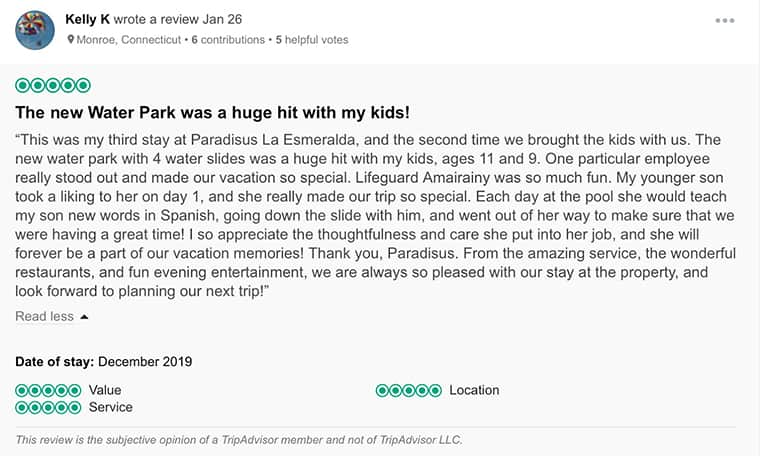Click the location pin icon beside Monroe
The image size is (760, 456).
coord(71,40)
